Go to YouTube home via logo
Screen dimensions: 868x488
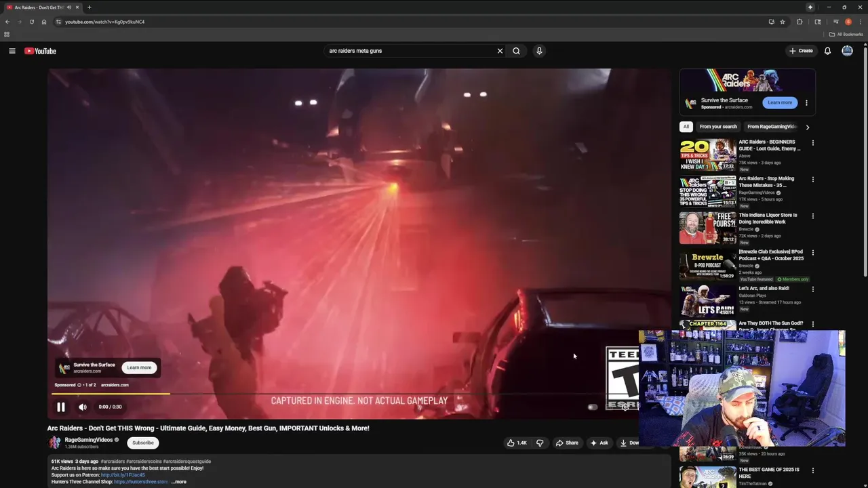tap(40, 51)
